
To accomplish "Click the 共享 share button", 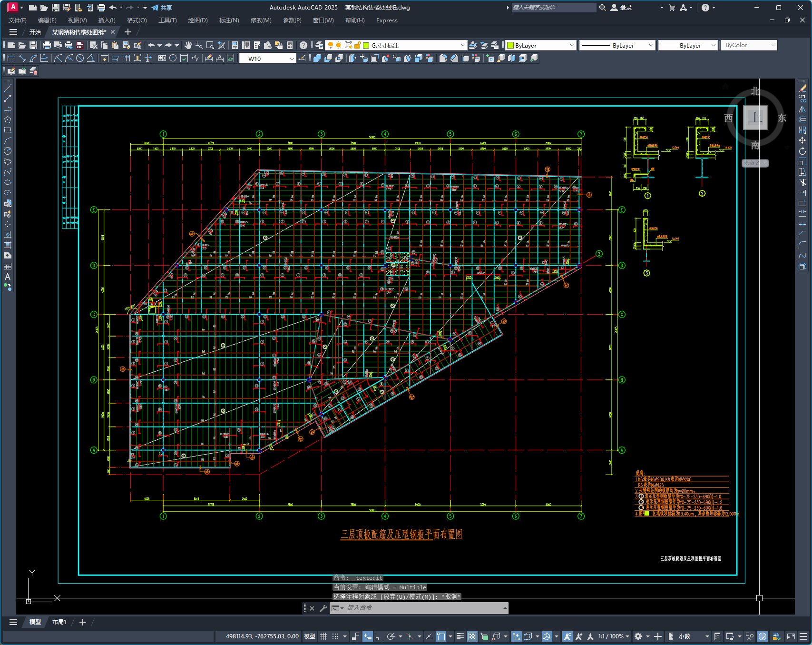I will point(162,8).
